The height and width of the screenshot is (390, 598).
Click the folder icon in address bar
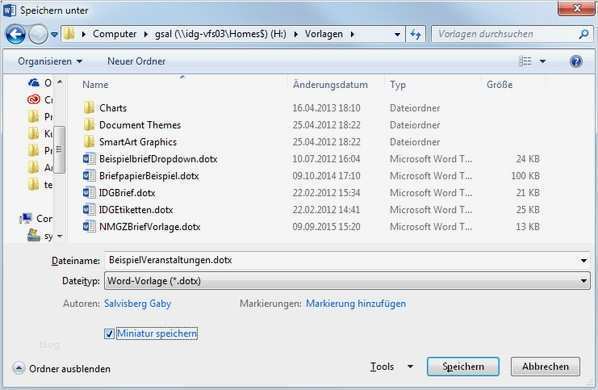69,34
